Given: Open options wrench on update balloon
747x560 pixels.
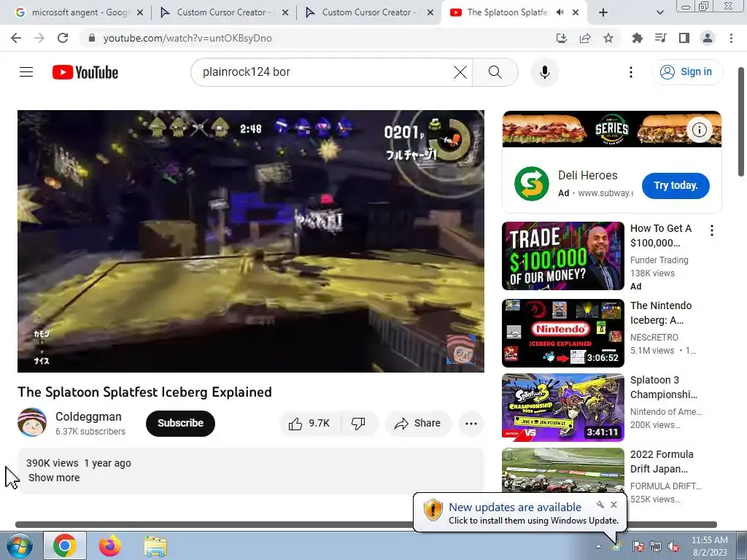Looking at the screenshot, I should click(600, 505).
